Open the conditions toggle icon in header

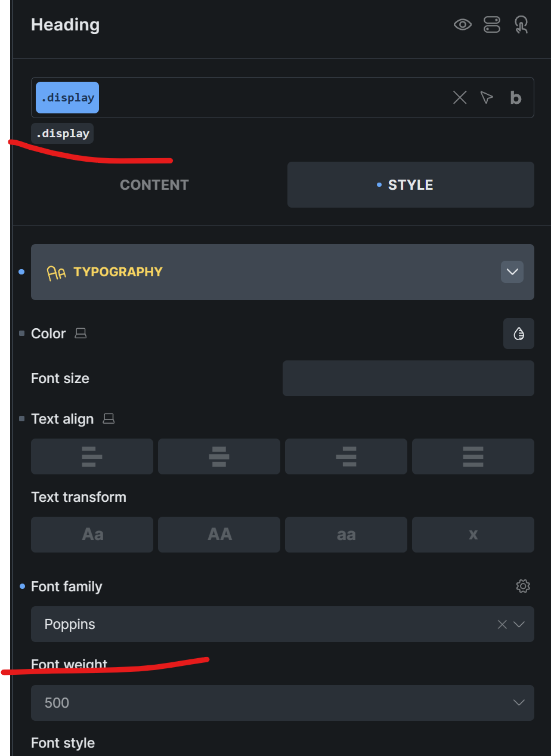[492, 24]
